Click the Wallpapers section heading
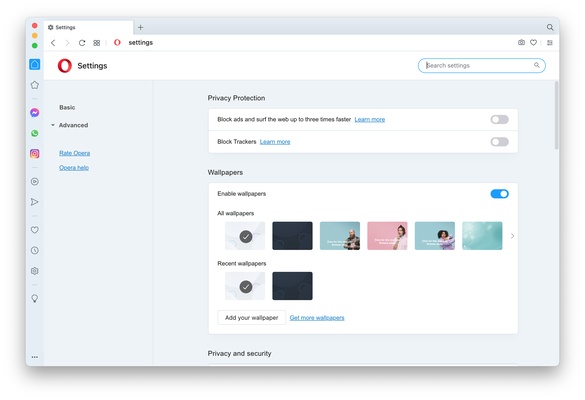The height and width of the screenshot is (400, 585). (x=225, y=172)
